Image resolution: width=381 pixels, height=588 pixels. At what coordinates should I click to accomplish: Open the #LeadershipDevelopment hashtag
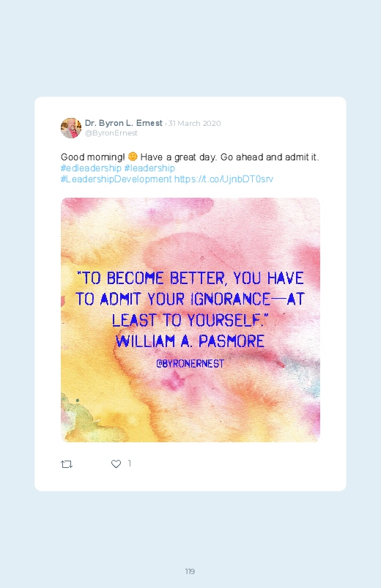coord(116,179)
